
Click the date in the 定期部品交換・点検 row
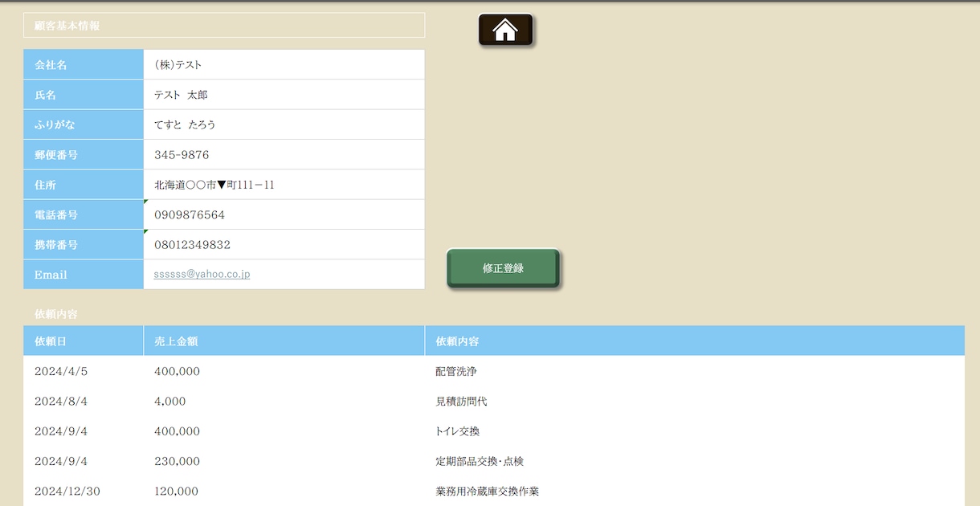click(x=61, y=462)
